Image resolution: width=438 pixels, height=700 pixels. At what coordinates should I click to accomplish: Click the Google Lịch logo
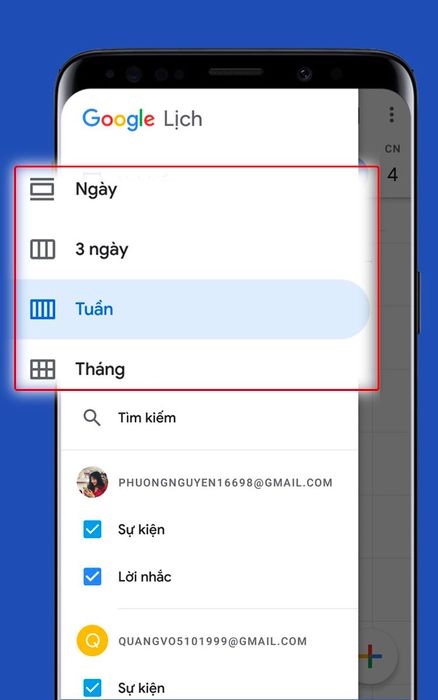point(142,119)
